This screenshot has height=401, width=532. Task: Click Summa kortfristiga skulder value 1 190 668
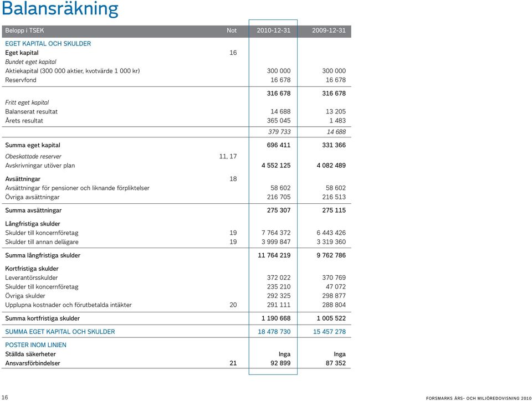click(x=276, y=318)
